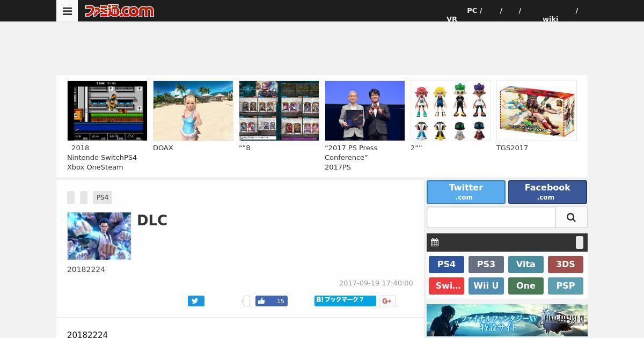The image size is (644, 338).
Task: Click the magnifier search button
Action: tap(571, 217)
